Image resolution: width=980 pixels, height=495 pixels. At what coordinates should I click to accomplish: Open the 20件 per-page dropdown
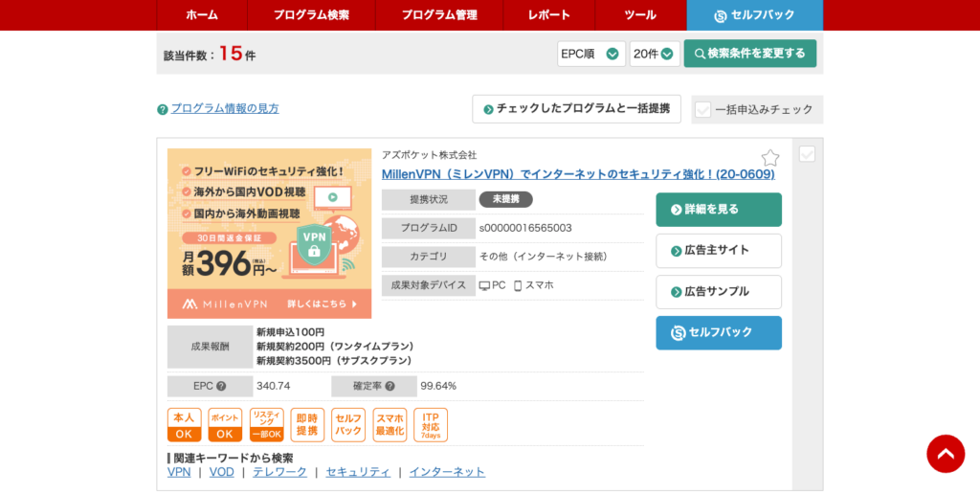coord(655,54)
